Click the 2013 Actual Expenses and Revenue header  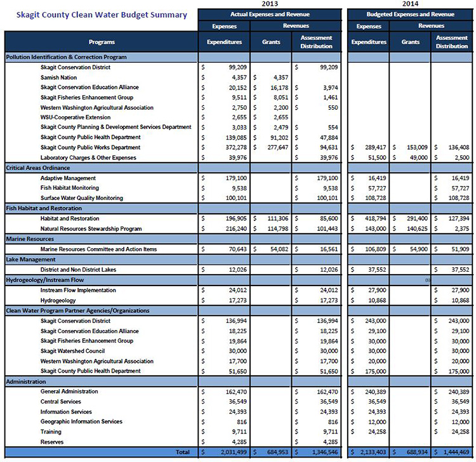(270, 14)
